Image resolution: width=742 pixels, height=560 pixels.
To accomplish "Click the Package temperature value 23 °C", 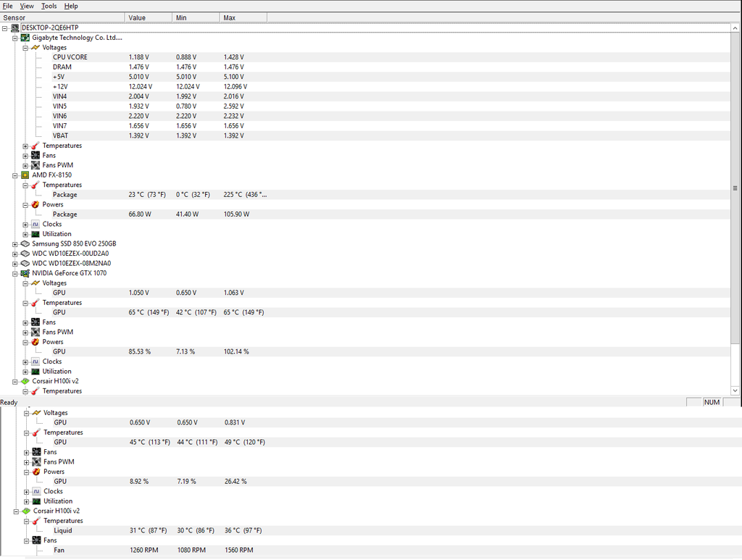I will [x=147, y=195].
